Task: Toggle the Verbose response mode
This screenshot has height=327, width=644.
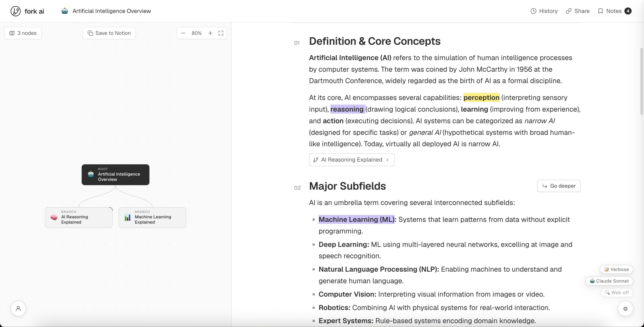Action: [616, 269]
